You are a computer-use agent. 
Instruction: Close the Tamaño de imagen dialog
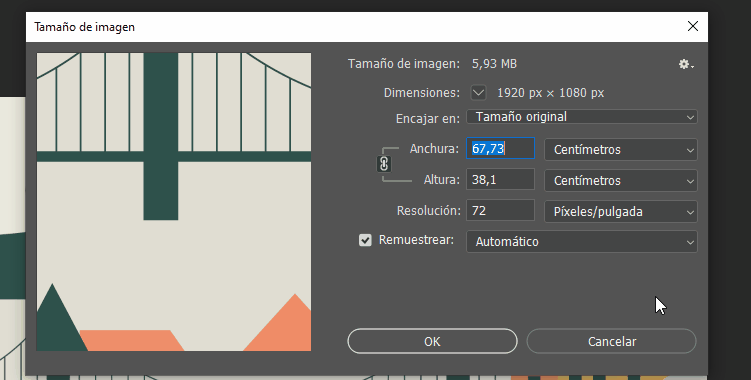click(693, 26)
